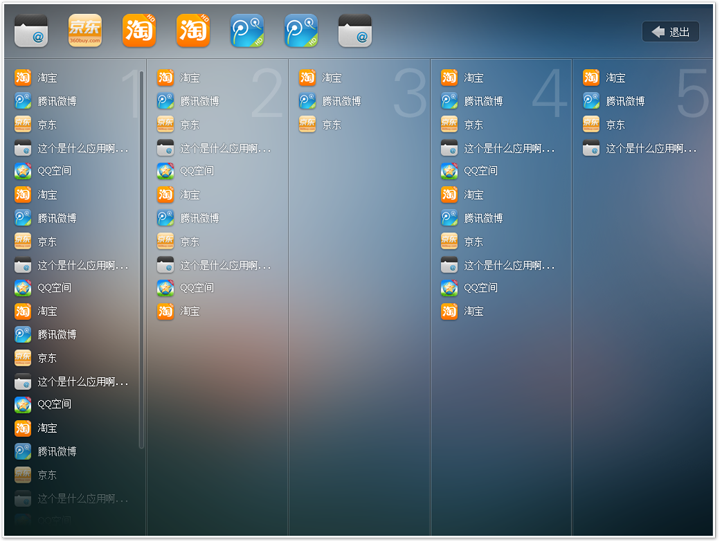Select the 腾讯微博 icon in screen 5 column
The image size is (719, 541).
pos(591,101)
